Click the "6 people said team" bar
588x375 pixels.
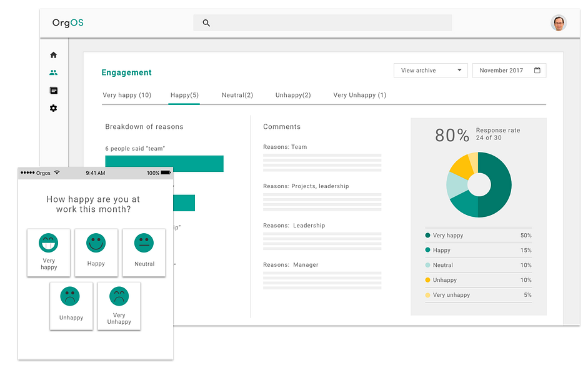click(164, 164)
